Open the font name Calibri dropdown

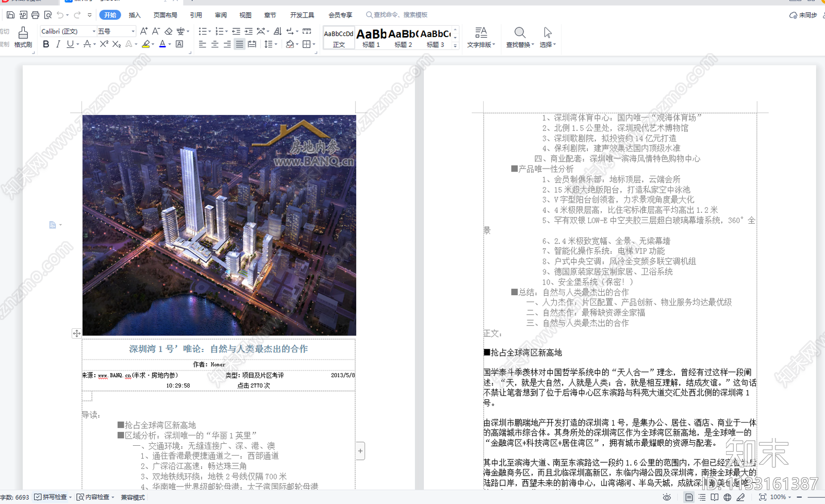coord(94,31)
